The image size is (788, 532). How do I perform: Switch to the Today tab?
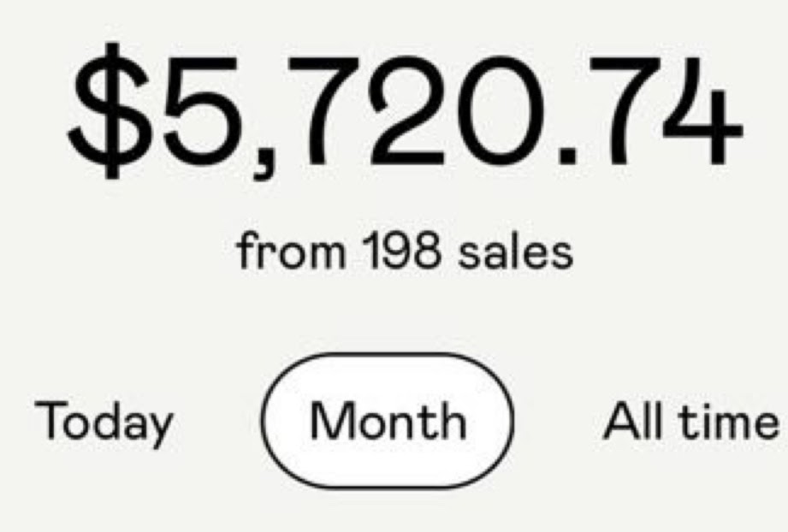pyautogui.click(x=104, y=423)
